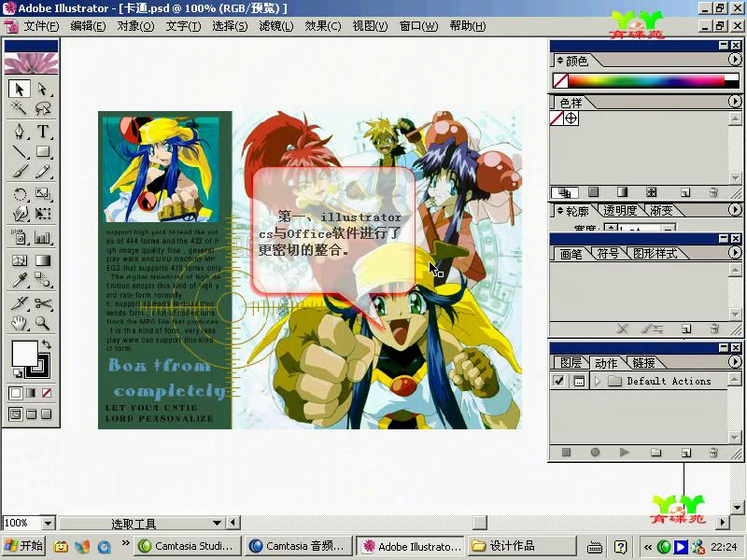Open the 100% zoom level dropdown
The width and height of the screenshot is (747, 560).
coord(48,524)
